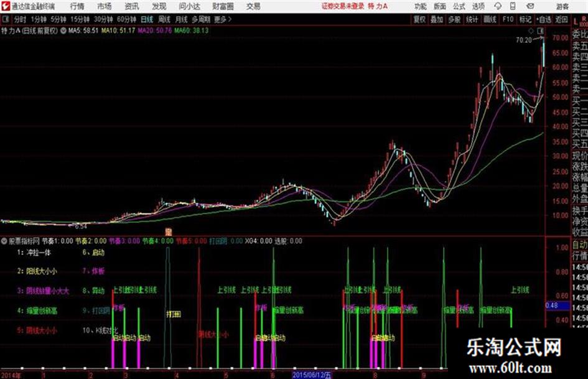Select the 多周期 tab
Viewport: 588px width, 379px height.
pyautogui.click(x=201, y=19)
